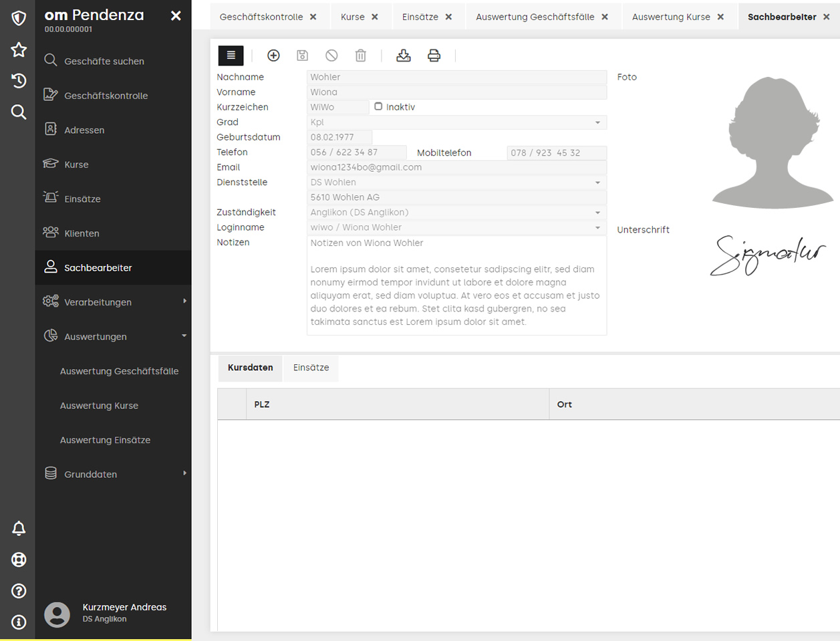Switch to the Auswertung Kurse tab
The image size is (840, 641).
point(670,17)
